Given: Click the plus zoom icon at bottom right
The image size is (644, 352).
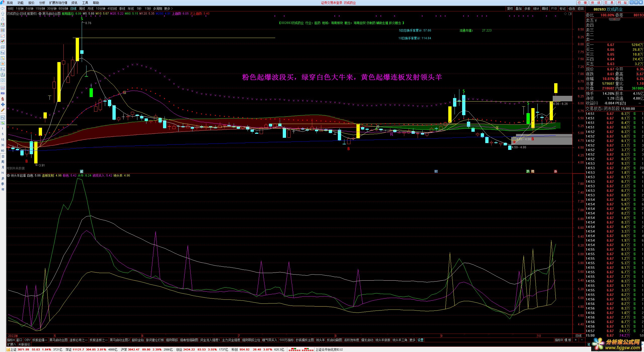Looking at the screenshot, I should (576, 340).
